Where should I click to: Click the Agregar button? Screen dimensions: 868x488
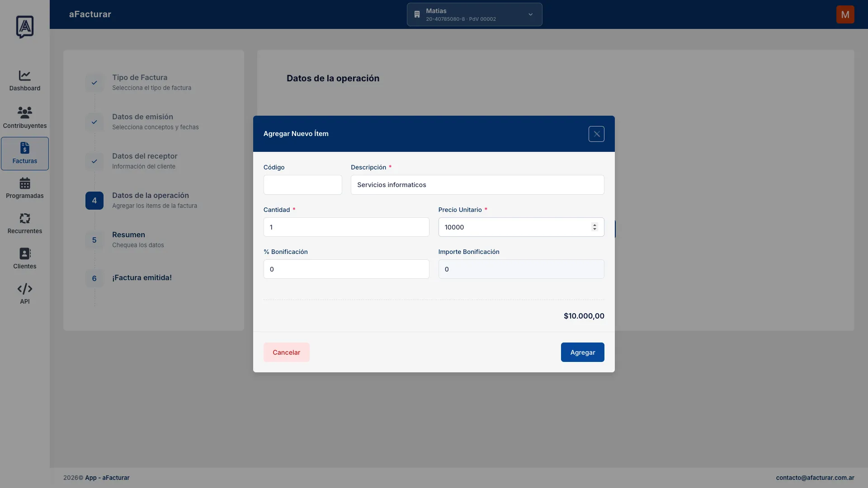tap(582, 352)
